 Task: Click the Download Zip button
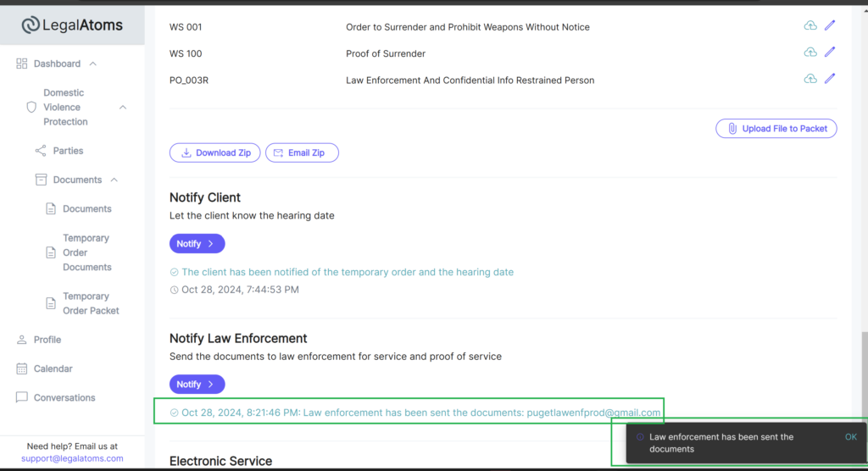point(214,152)
